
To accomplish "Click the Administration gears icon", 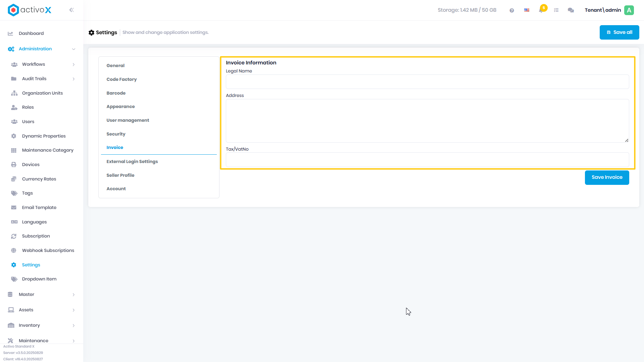I will (x=11, y=49).
